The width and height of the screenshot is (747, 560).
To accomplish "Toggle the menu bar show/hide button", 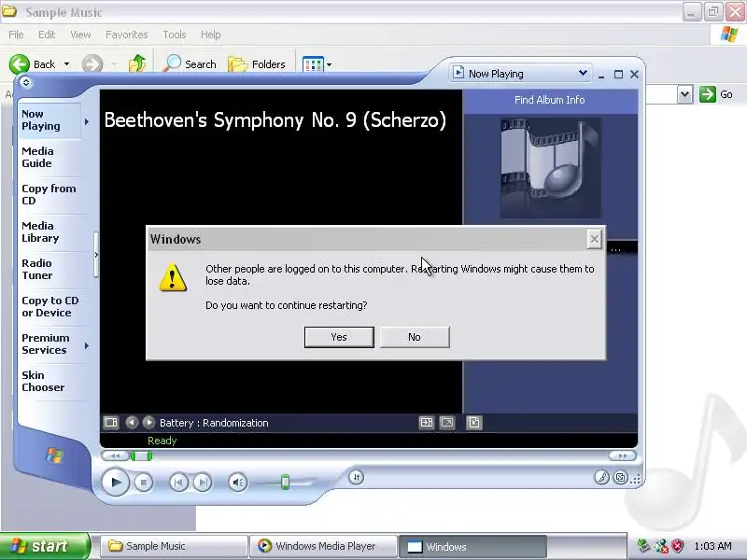I will pyautogui.click(x=26, y=82).
